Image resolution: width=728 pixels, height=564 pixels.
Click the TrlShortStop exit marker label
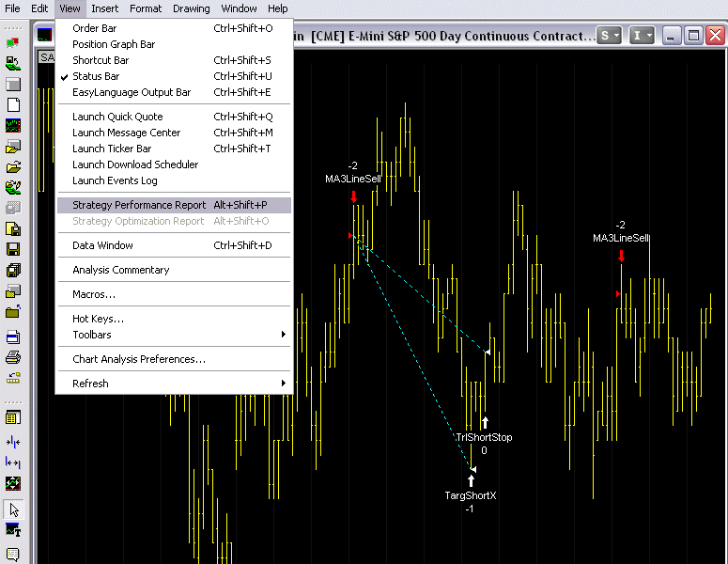[x=484, y=437]
